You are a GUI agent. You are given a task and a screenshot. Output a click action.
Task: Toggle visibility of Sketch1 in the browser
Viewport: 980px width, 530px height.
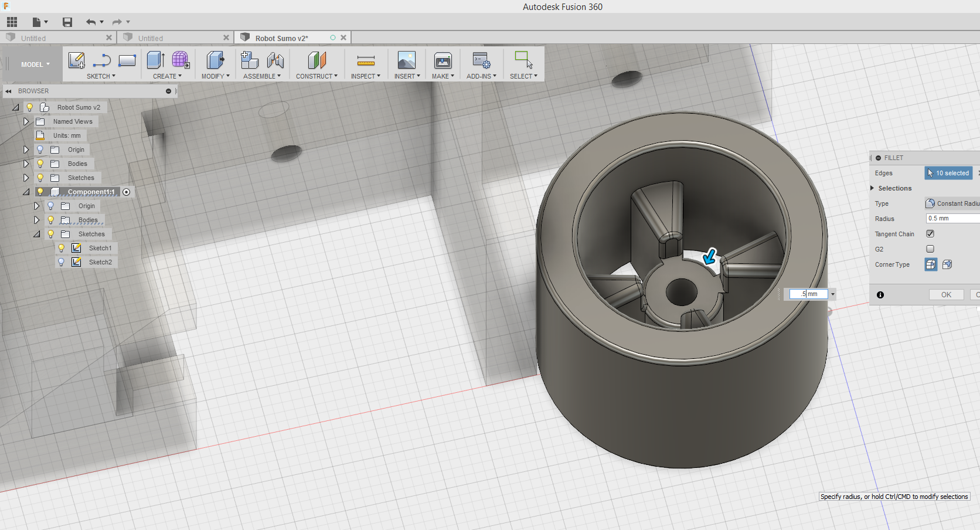pyautogui.click(x=61, y=247)
